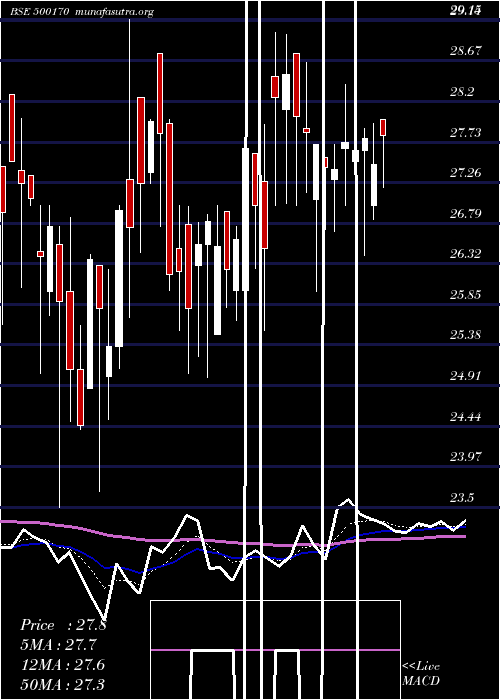Image resolution: width=500 pixels, height=700 pixels.
Task: Click the 28.2 price axis label
Action: (x=462, y=92)
